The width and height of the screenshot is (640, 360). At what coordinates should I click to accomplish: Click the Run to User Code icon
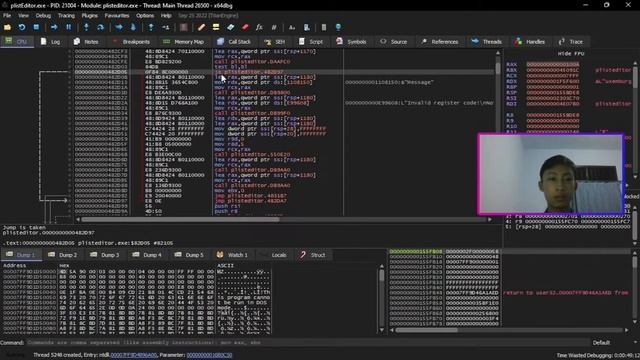[x=166, y=27]
